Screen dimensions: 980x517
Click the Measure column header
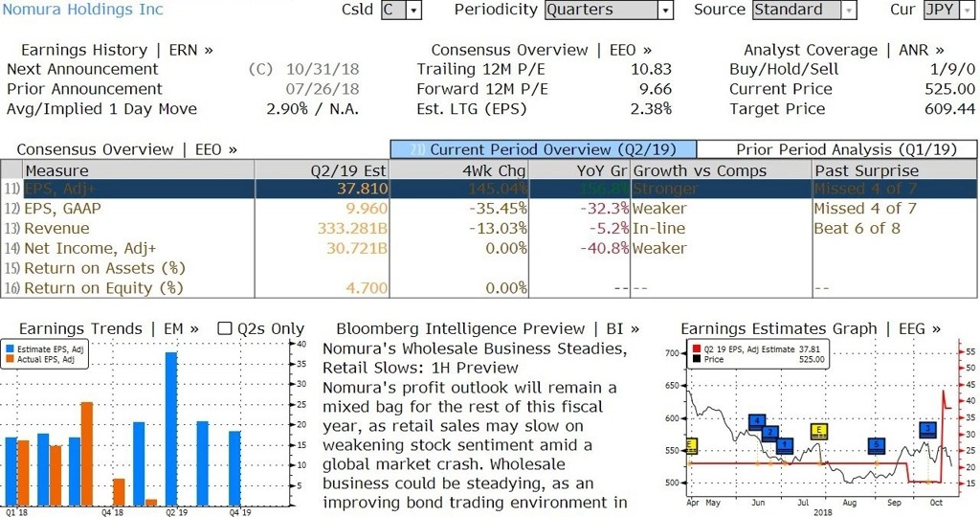tap(138, 170)
